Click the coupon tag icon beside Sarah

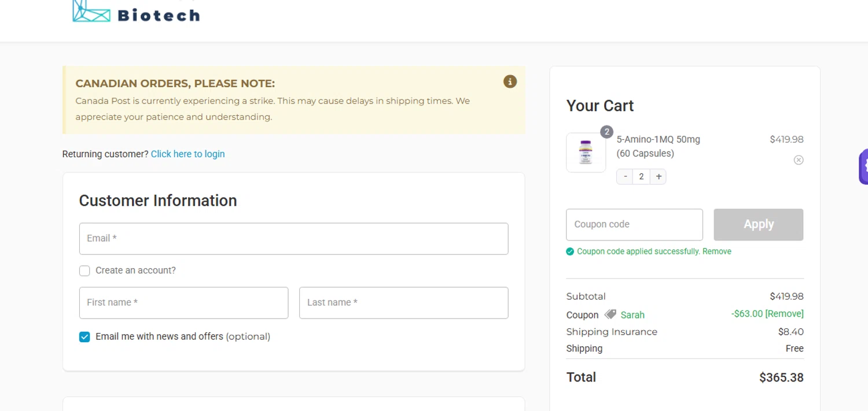pos(610,314)
